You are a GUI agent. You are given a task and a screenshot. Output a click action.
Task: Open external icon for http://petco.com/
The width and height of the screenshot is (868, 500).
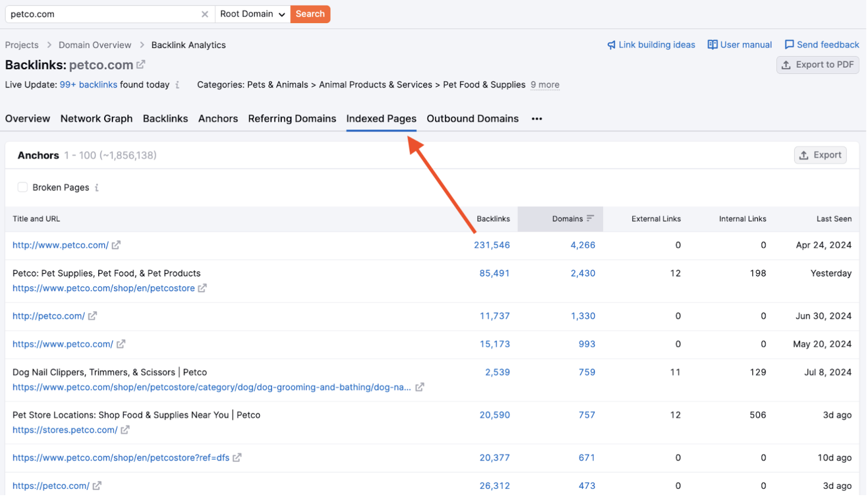point(92,316)
